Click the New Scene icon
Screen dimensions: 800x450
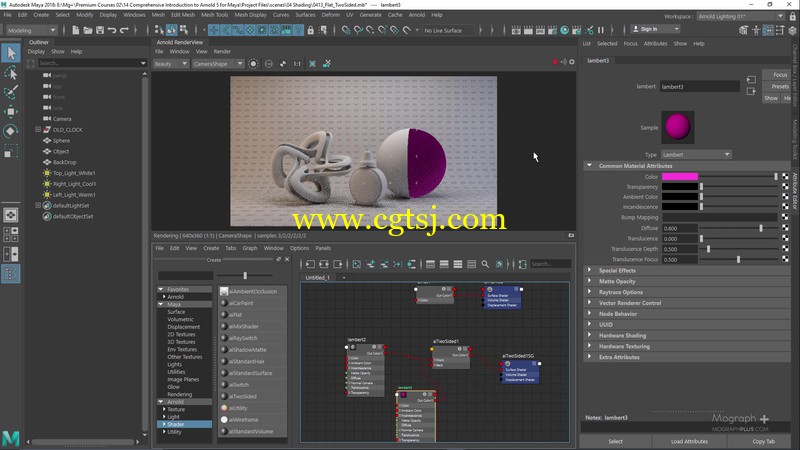point(76,30)
